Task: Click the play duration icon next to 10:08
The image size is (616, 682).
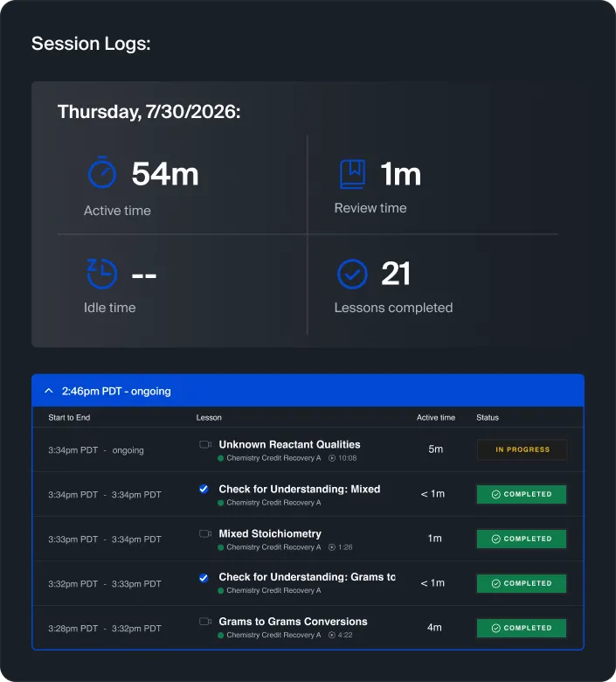Action: point(332,458)
